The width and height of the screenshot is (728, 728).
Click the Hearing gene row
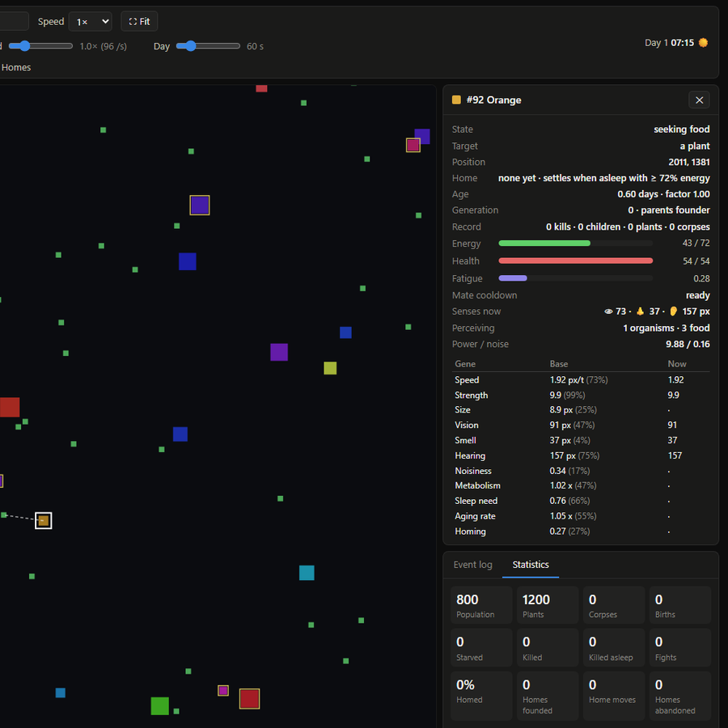tap(580, 455)
